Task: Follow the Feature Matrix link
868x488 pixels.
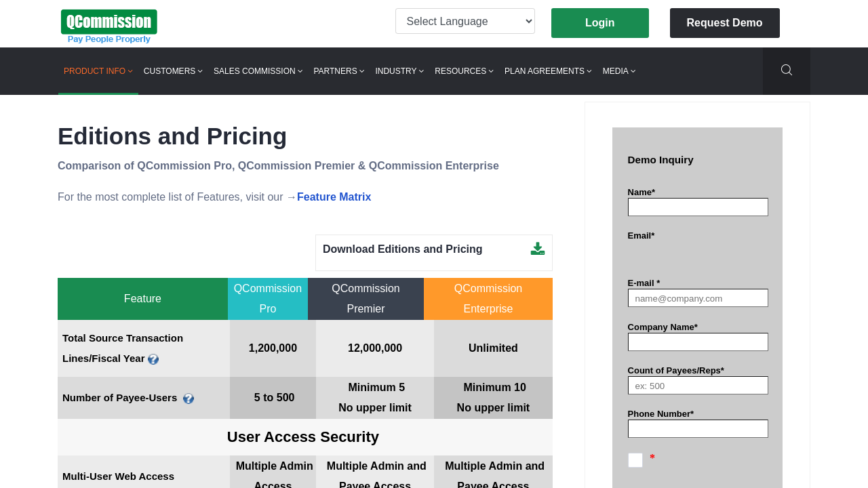Action: pyautogui.click(x=334, y=197)
